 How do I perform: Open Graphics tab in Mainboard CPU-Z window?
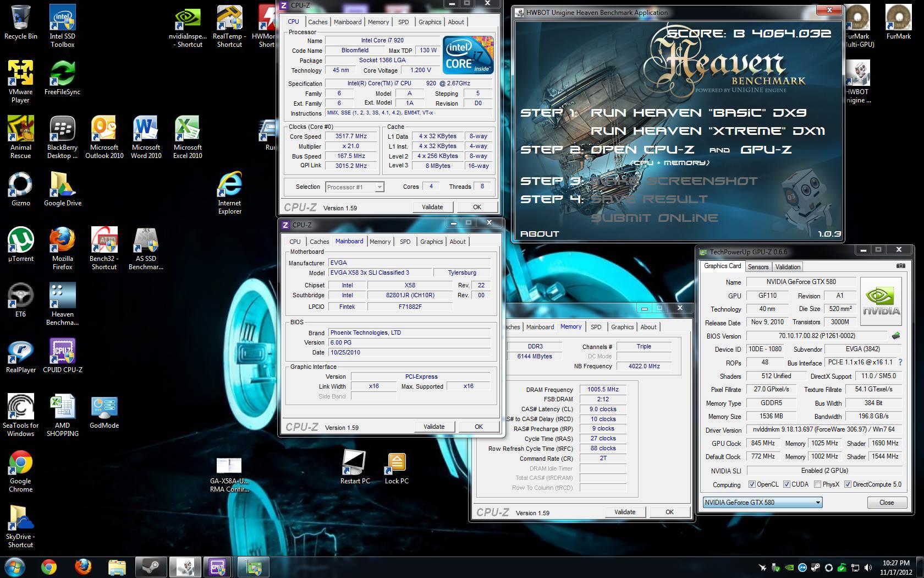431,242
